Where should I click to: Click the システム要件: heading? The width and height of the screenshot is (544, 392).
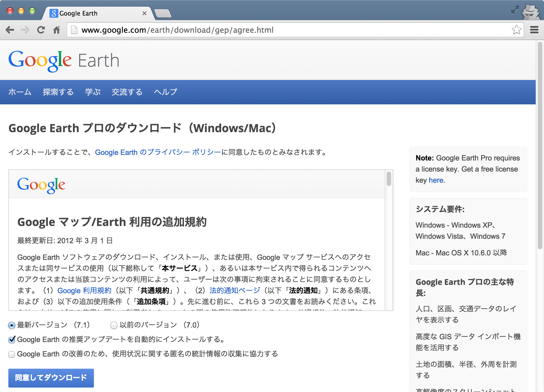click(440, 209)
